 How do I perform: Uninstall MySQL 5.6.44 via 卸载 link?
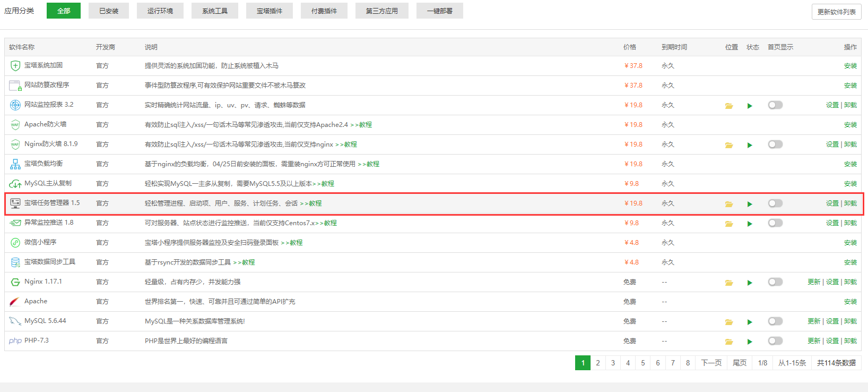[850, 321]
